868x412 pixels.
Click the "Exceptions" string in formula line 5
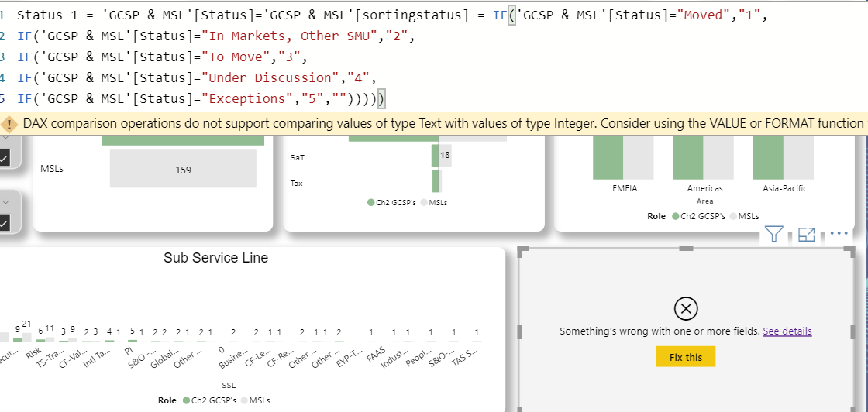(250, 98)
